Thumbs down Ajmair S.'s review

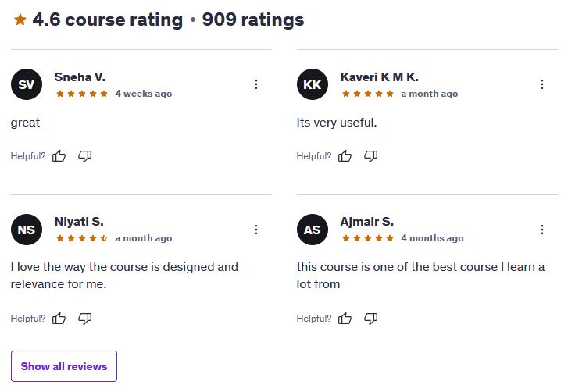(x=371, y=319)
